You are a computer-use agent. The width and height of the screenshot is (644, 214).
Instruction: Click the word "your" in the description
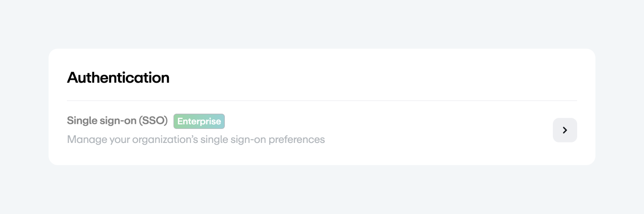tap(120, 139)
